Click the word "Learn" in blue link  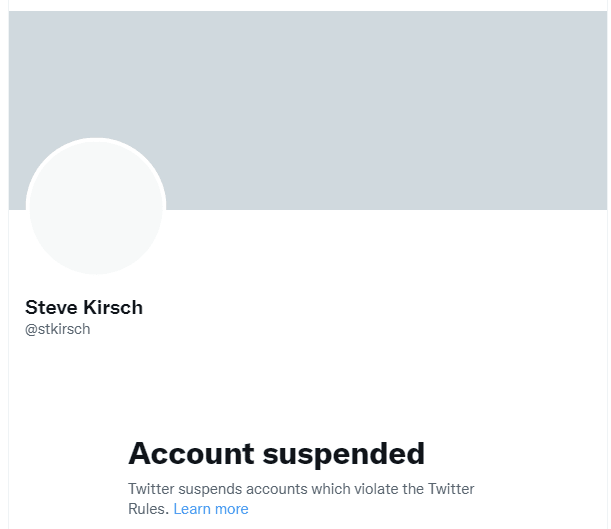click(x=193, y=509)
